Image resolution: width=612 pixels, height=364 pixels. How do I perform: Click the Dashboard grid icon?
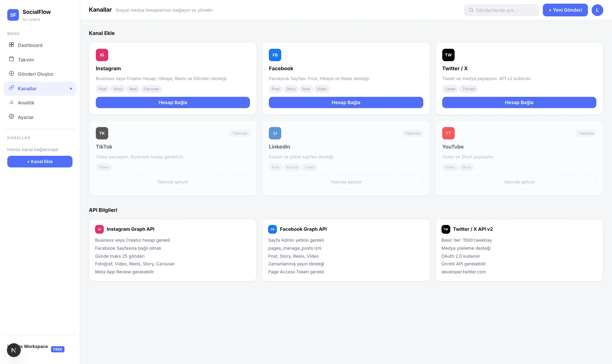pyautogui.click(x=11, y=45)
